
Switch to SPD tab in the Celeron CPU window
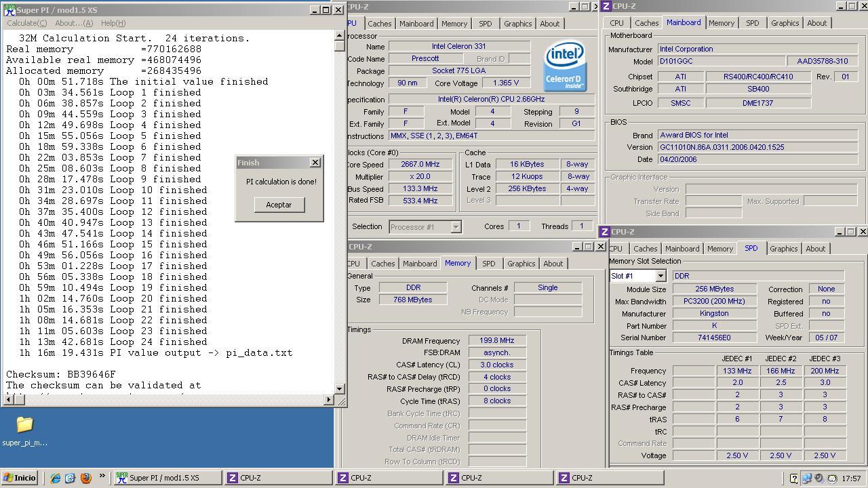click(486, 24)
